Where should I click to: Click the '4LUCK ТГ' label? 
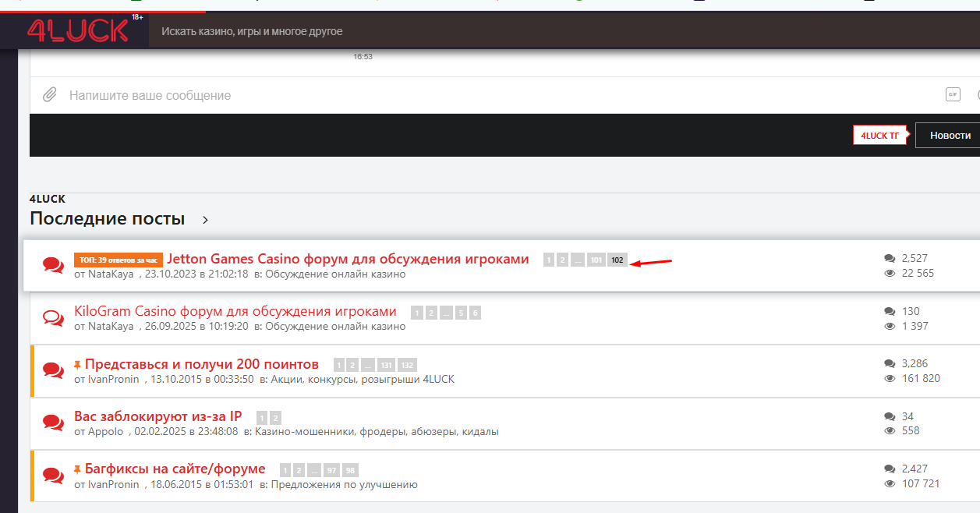tap(879, 136)
